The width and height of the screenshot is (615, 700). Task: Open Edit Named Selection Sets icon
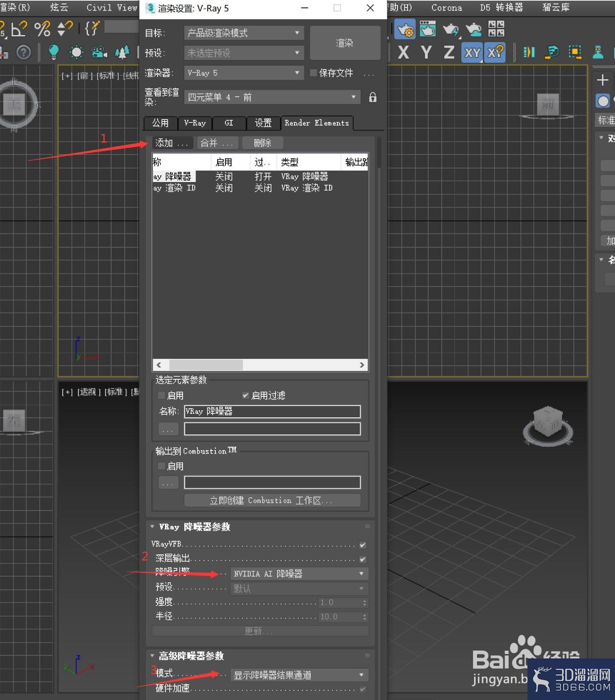tap(92, 29)
